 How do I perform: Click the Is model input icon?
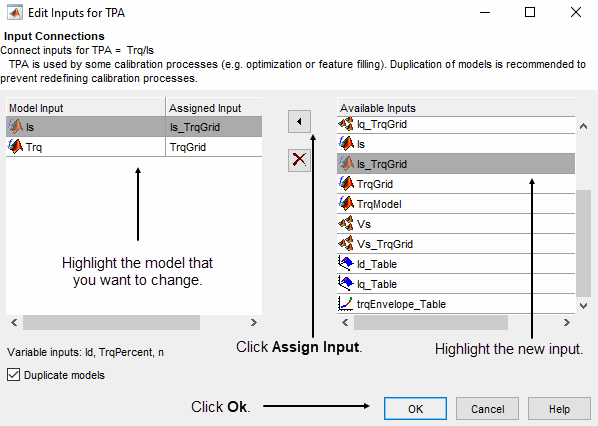(16, 126)
